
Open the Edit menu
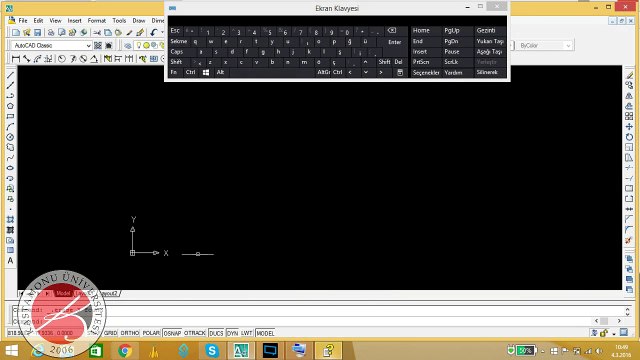38,20
